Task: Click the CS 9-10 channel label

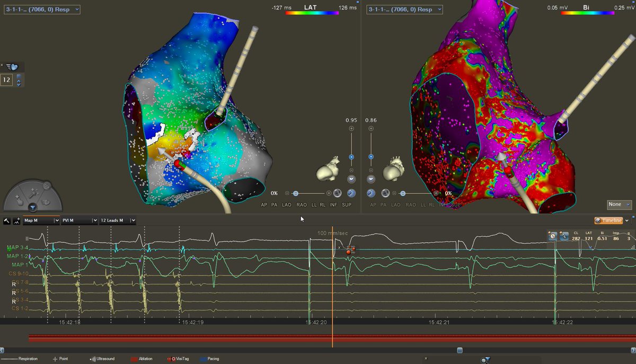Action: coord(19,273)
